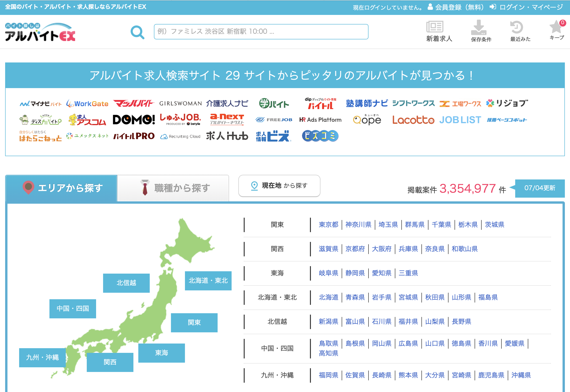
Task: Click the 求人アスコム logo
Action: (x=87, y=120)
